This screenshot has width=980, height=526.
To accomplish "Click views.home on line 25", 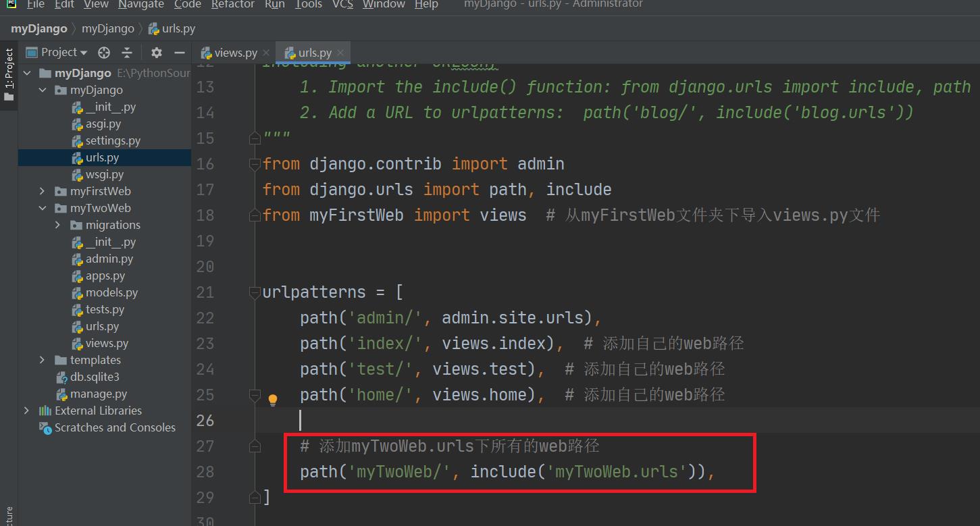I will [484, 395].
